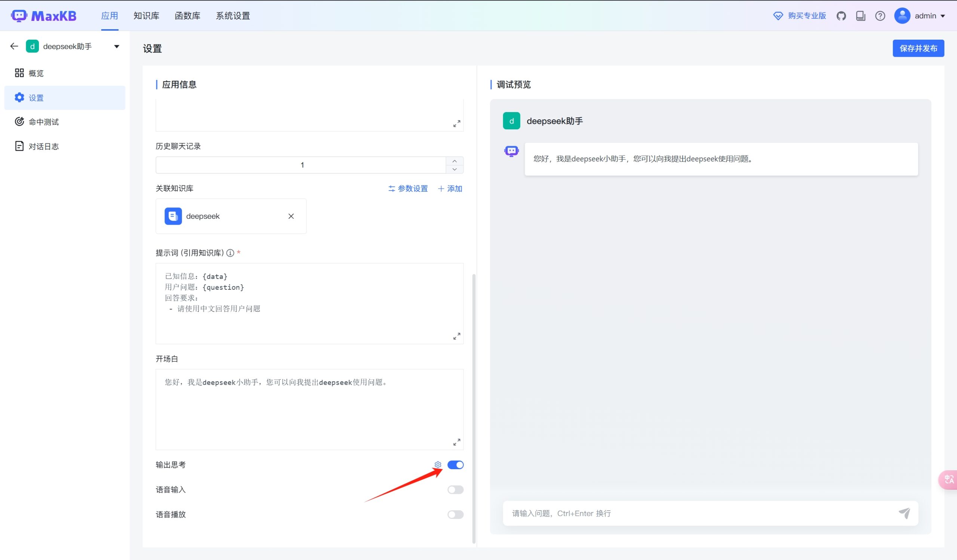Open the GitHub repository icon
Screen dimensions: 957x560
(x=841, y=16)
